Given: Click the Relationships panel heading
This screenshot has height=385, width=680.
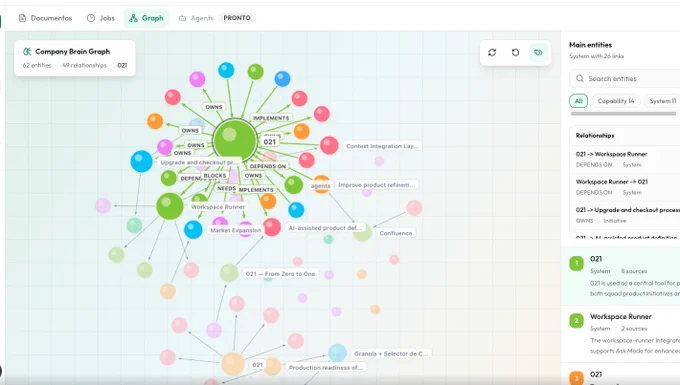Looking at the screenshot, I should click(x=595, y=135).
